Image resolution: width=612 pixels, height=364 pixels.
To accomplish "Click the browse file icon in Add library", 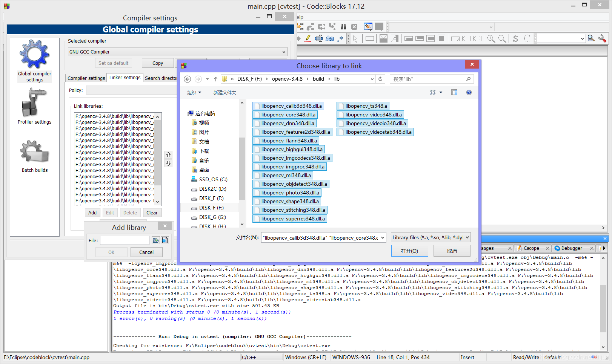I will [x=155, y=240].
